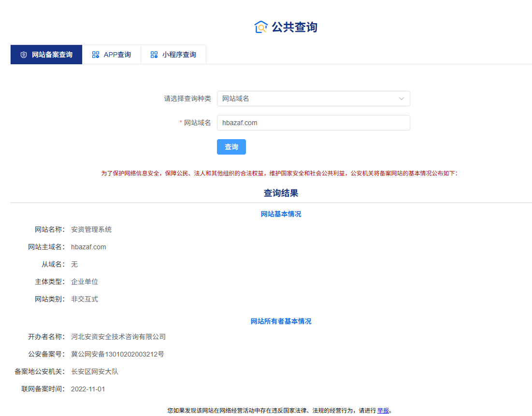Viewport: 532px width, 416px height.
Task: Select the 网站备案查询 tab label
Action: 52,55
